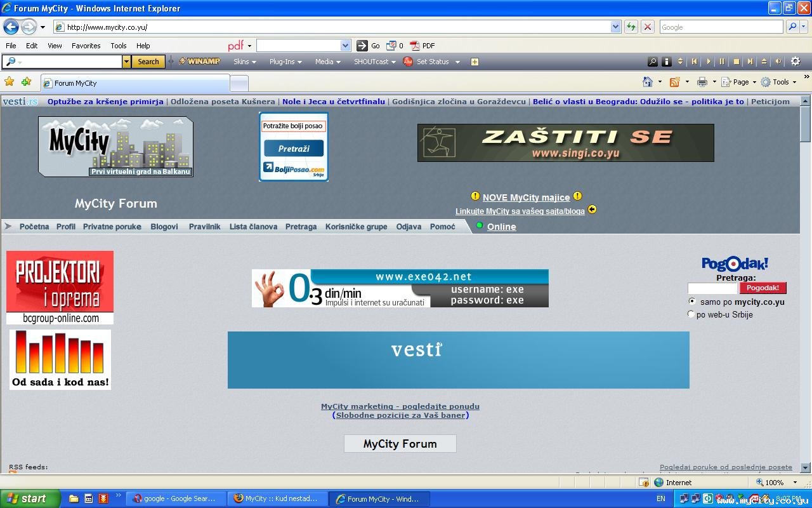Open the View menu
This screenshot has width=812, height=508.
[x=55, y=46]
